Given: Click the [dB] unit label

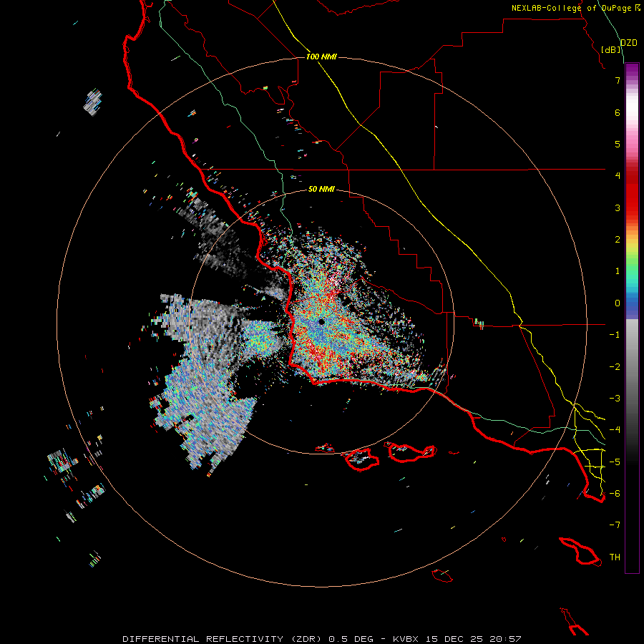Looking at the screenshot, I should (x=611, y=49).
